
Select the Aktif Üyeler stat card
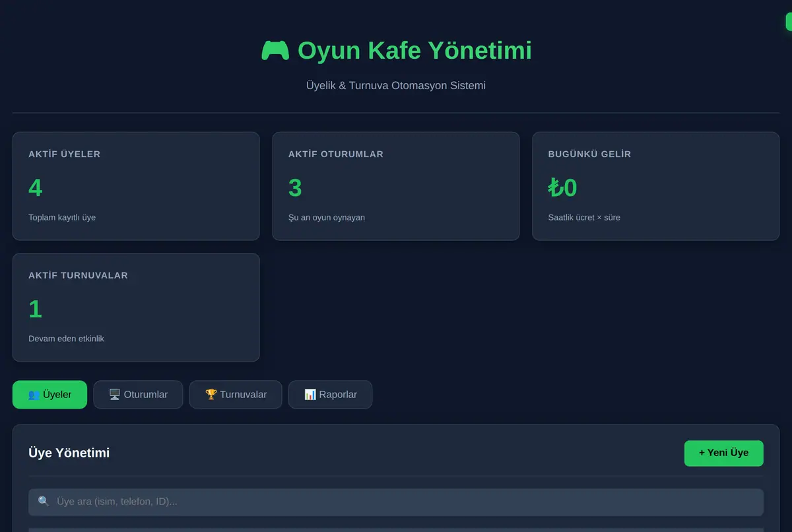tap(136, 186)
